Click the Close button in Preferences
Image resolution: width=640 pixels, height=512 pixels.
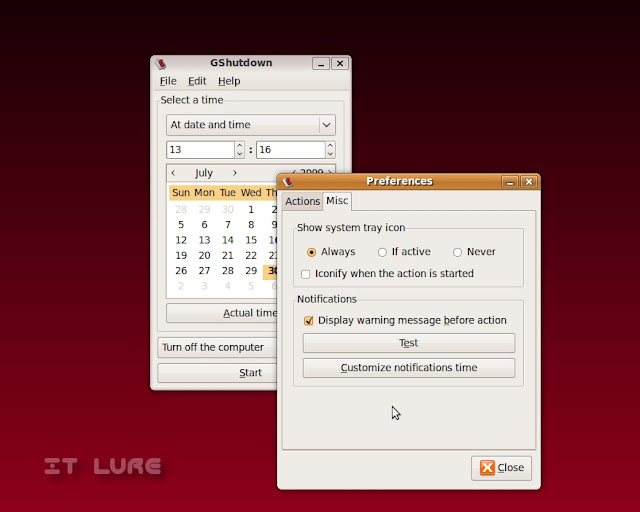[x=501, y=468]
